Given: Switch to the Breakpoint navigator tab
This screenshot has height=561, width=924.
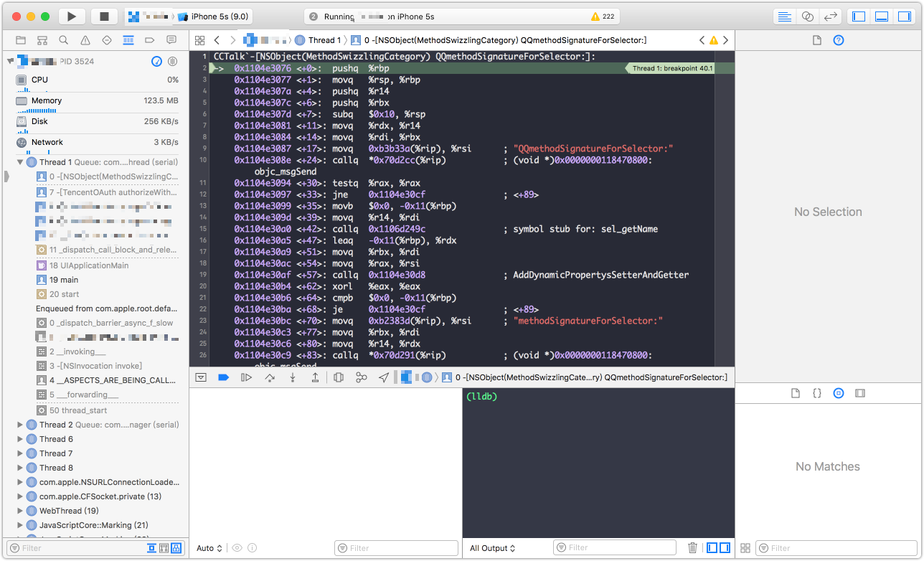Looking at the screenshot, I should (x=150, y=40).
